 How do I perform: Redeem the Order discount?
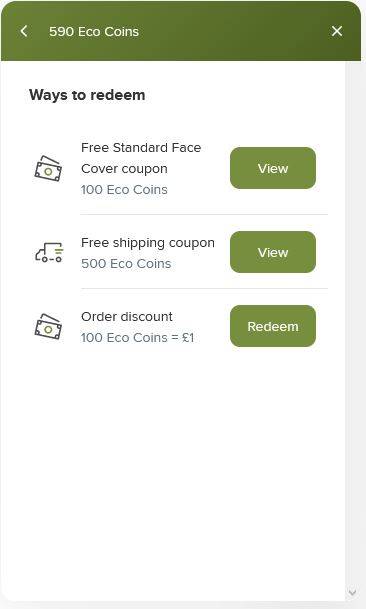tap(273, 326)
